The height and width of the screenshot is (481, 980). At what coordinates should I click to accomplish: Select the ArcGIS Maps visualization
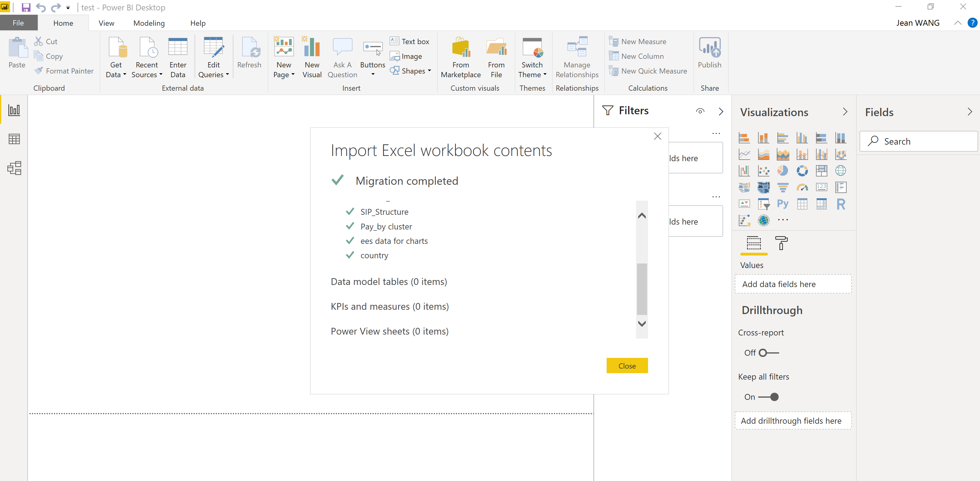point(764,220)
